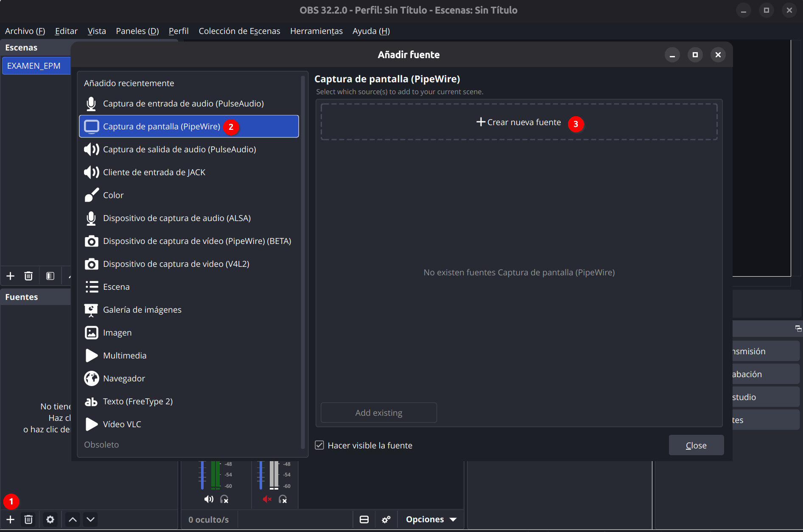803x532 pixels.
Task: Move source down in Fuentes panel
Action: click(90, 519)
